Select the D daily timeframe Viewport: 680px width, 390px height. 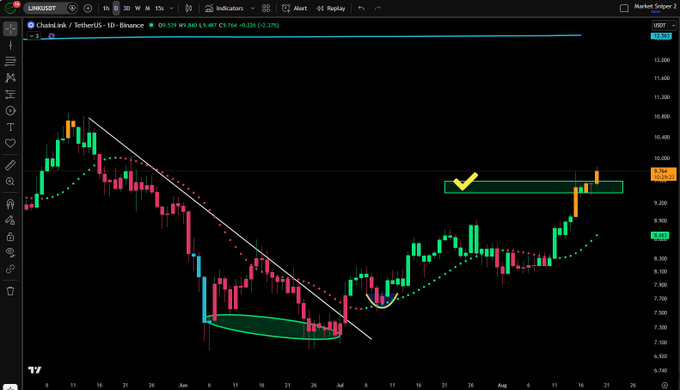pyautogui.click(x=116, y=8)
